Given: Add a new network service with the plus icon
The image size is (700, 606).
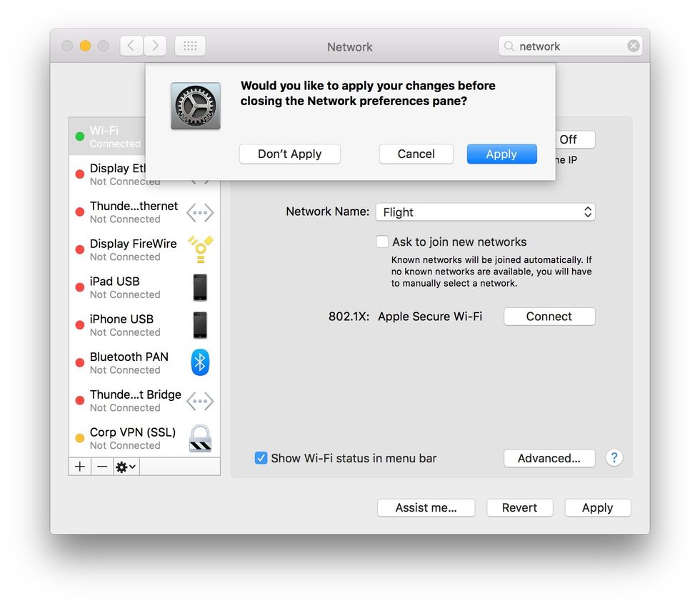Looking at the screenshot, I should [79, 467].
